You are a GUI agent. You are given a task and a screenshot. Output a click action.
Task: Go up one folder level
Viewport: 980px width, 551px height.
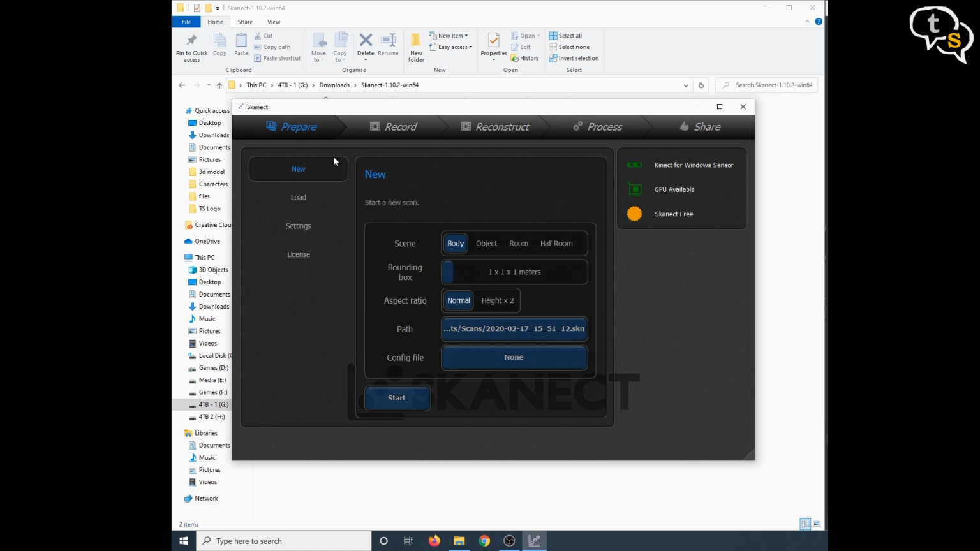219,85
